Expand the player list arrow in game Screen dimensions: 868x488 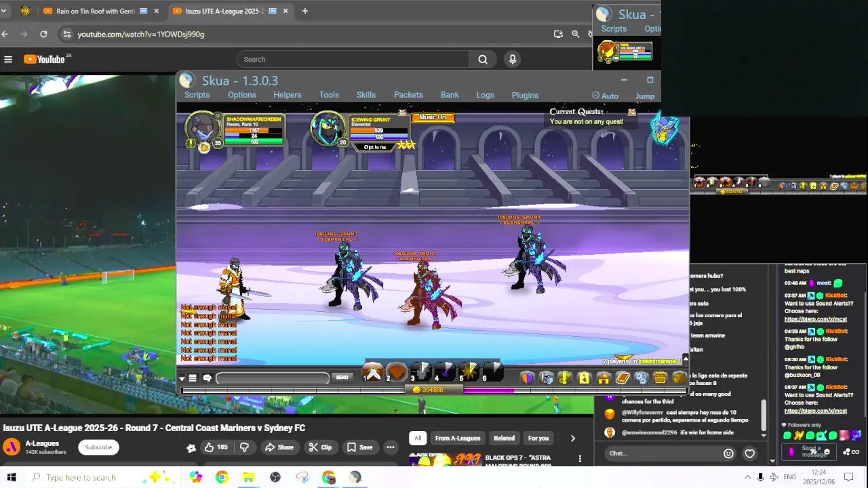pyautogui.click(x=685, y=359)
